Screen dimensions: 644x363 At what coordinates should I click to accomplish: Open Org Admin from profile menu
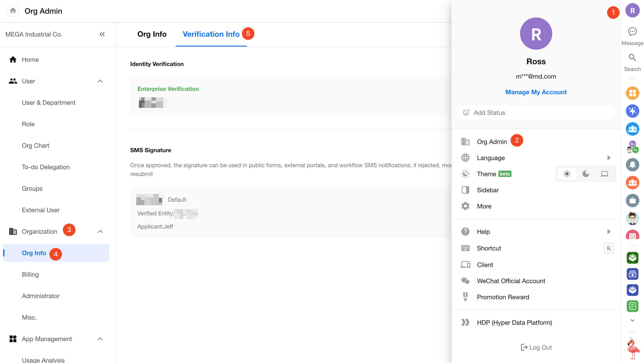(x=492, y=142)
